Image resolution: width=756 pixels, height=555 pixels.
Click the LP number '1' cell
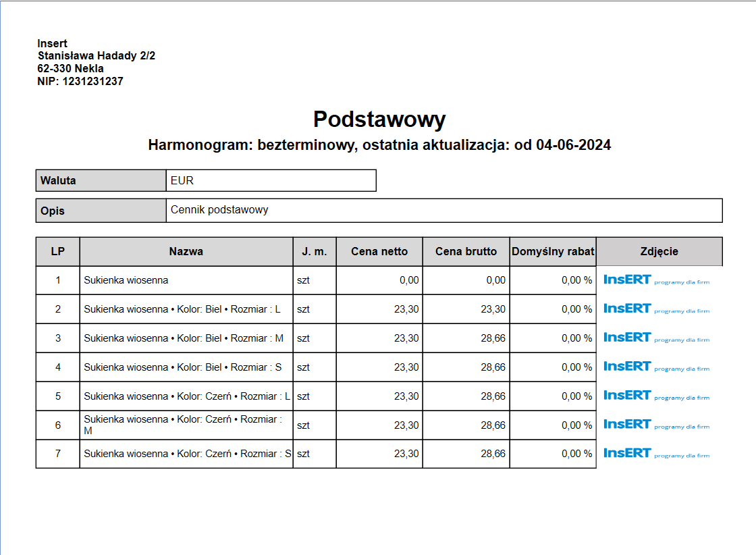point(58,280)
